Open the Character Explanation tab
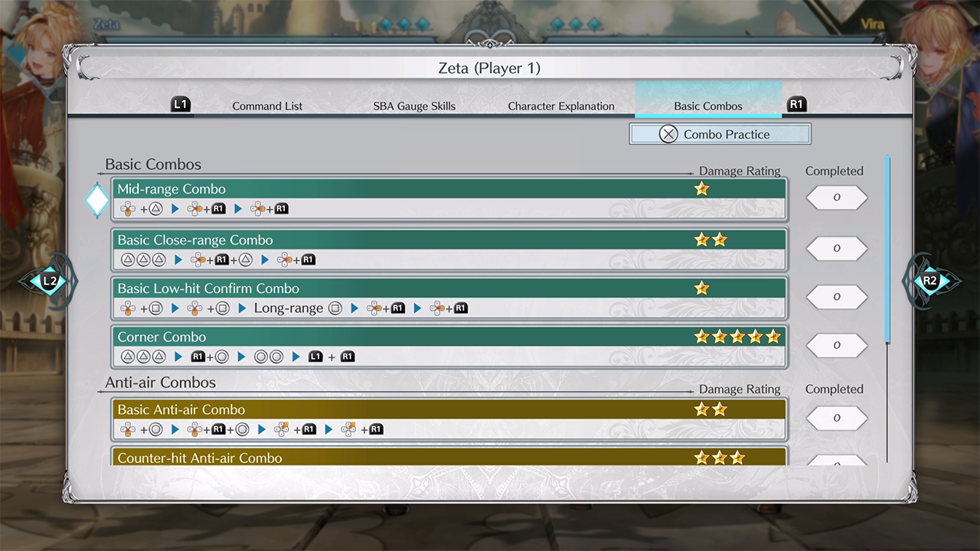 561,106
